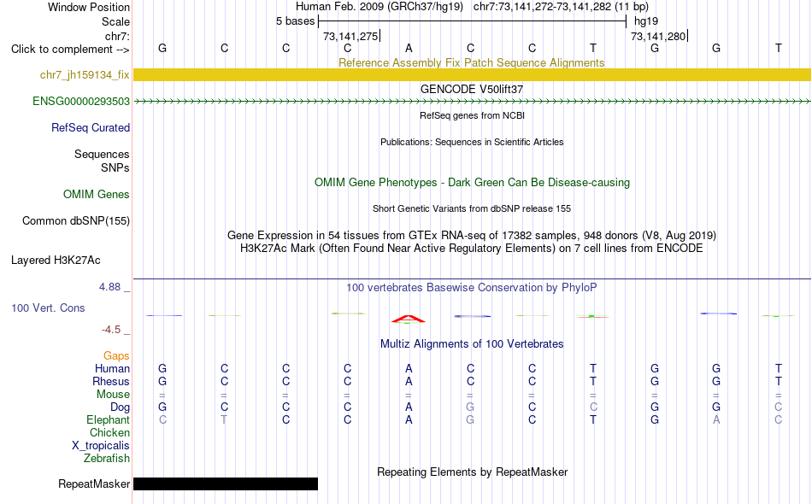Screen dimensions: 812x504
Task: Click the 73,141,275 position marker
Action: click(x=350, y=36)
